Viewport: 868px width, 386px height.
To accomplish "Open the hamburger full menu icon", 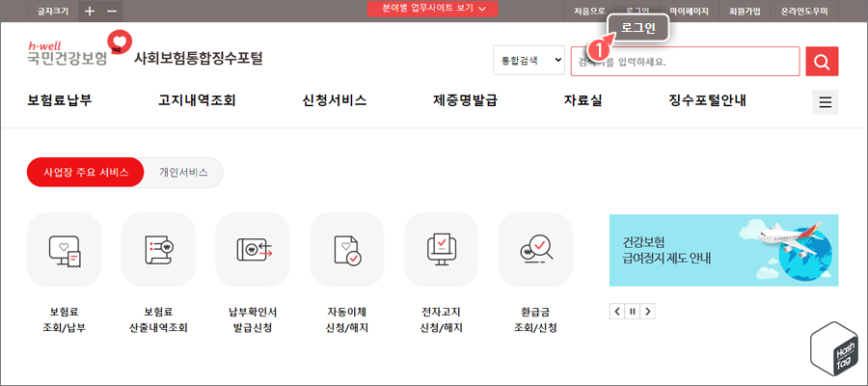I will pos(826,102).
